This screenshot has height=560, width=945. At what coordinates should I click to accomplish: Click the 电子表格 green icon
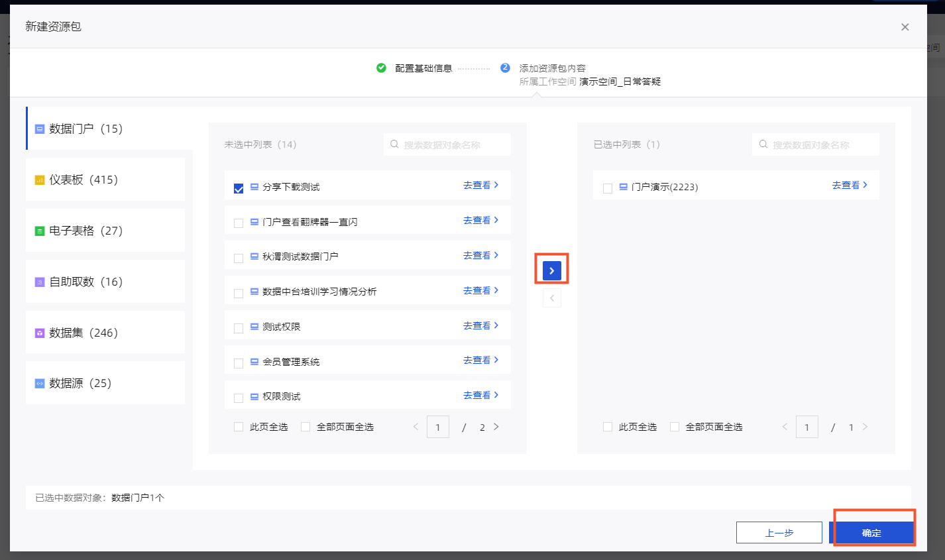point(40,231)
